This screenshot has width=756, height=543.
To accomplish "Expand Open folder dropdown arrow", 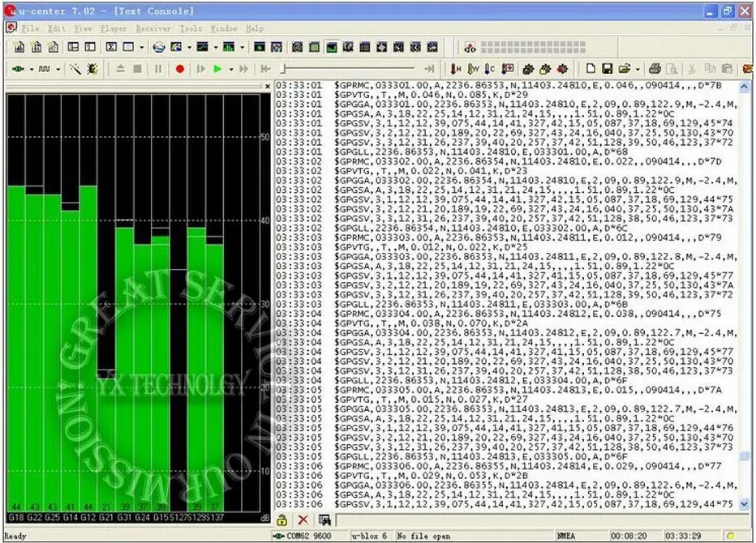I will pos(638,69).
